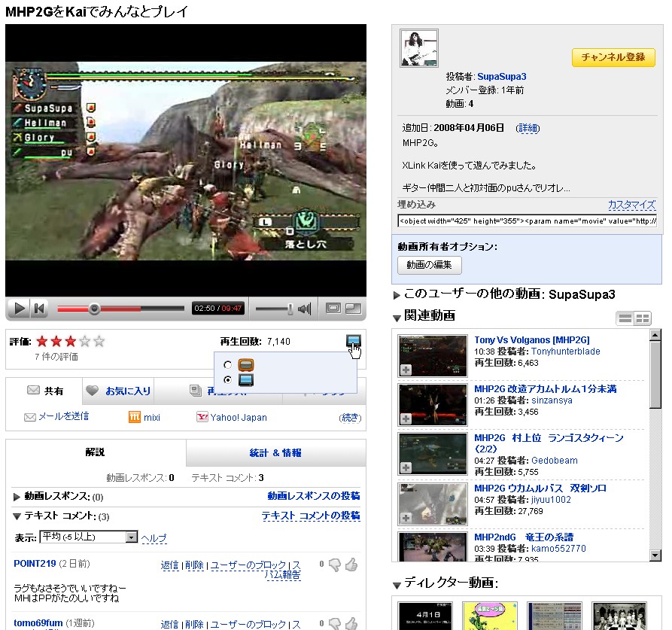Add Tony Vs Volganos thumbnail to queue plus icon
Viewport: 672px width, 630px height.
(406, 370)
